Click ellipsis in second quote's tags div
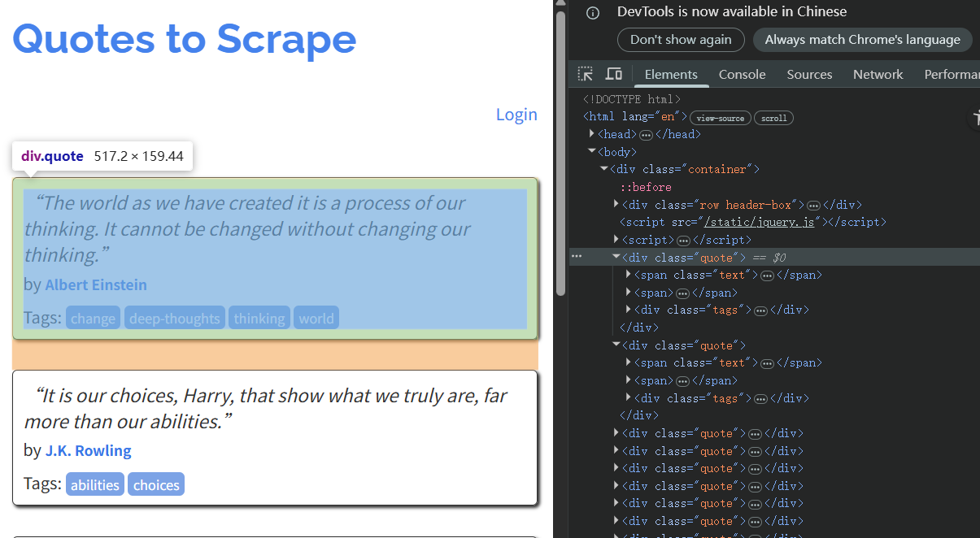 click(x=760, y=398)
